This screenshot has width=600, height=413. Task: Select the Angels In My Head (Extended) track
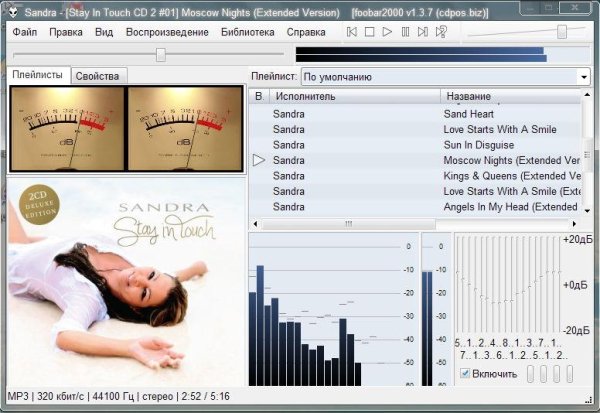415,207
